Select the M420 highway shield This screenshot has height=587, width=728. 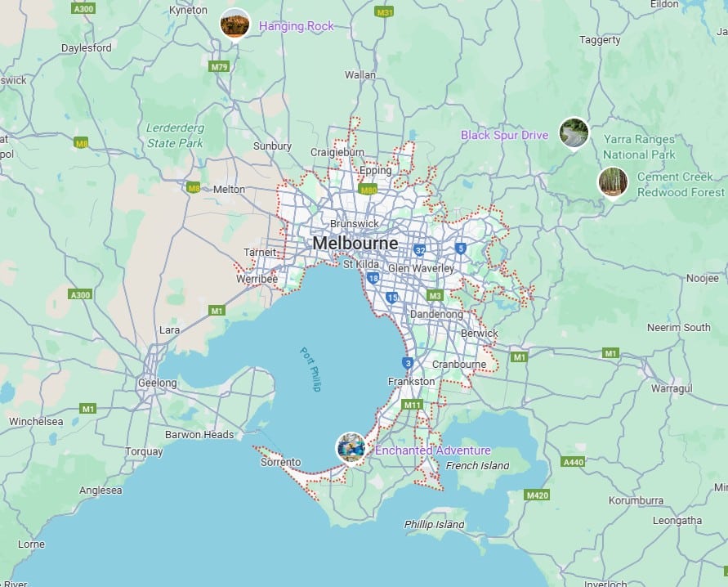[537, 495]
